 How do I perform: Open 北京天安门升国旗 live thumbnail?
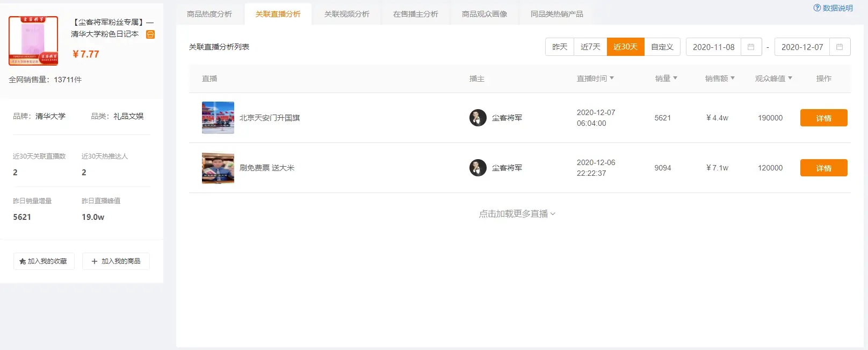pos(218,118)
